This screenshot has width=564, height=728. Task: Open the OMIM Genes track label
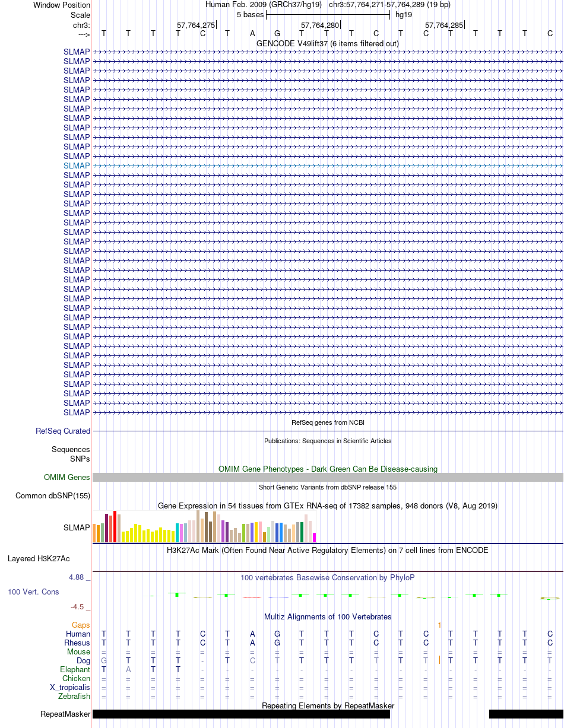click(67, 477)
